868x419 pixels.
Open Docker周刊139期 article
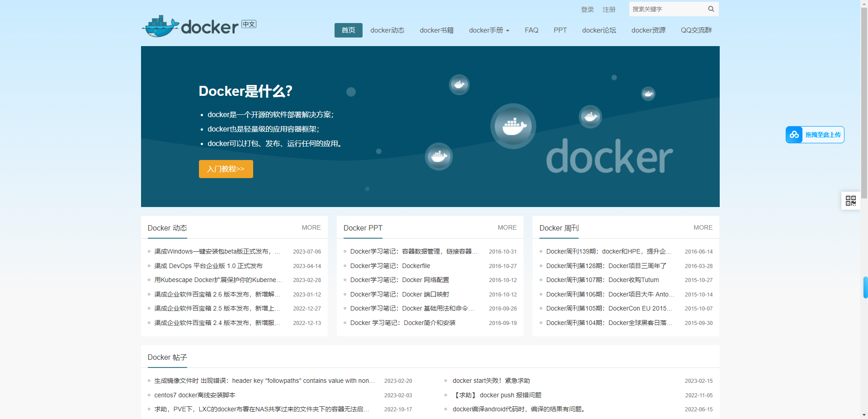pyautogui.click(x=609, y=251)
